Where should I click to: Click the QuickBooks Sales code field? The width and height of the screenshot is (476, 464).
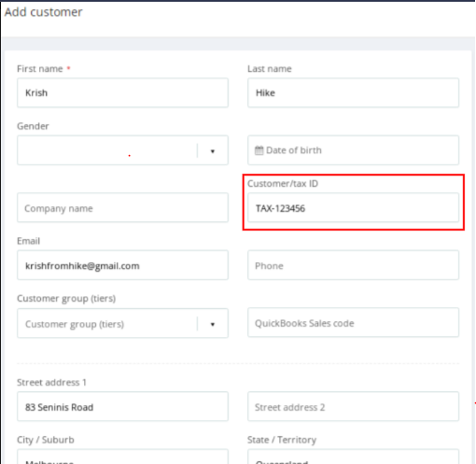point(353,322)
